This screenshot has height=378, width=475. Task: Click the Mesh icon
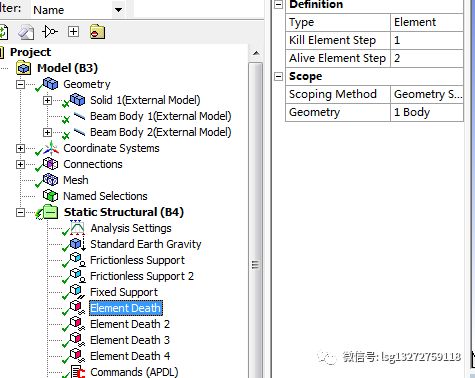tap(50, 180)
